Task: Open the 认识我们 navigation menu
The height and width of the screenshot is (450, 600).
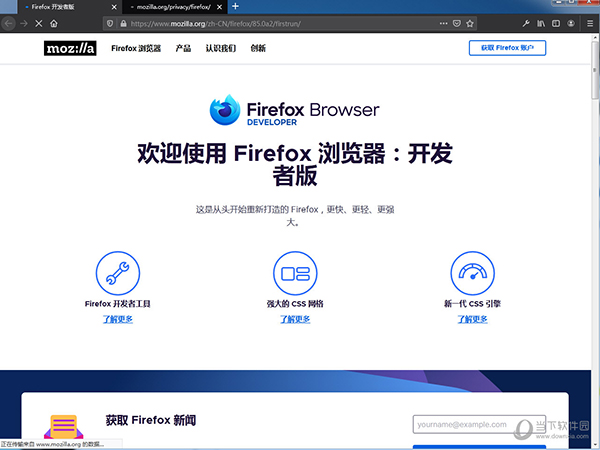Action: coord(221,48)
